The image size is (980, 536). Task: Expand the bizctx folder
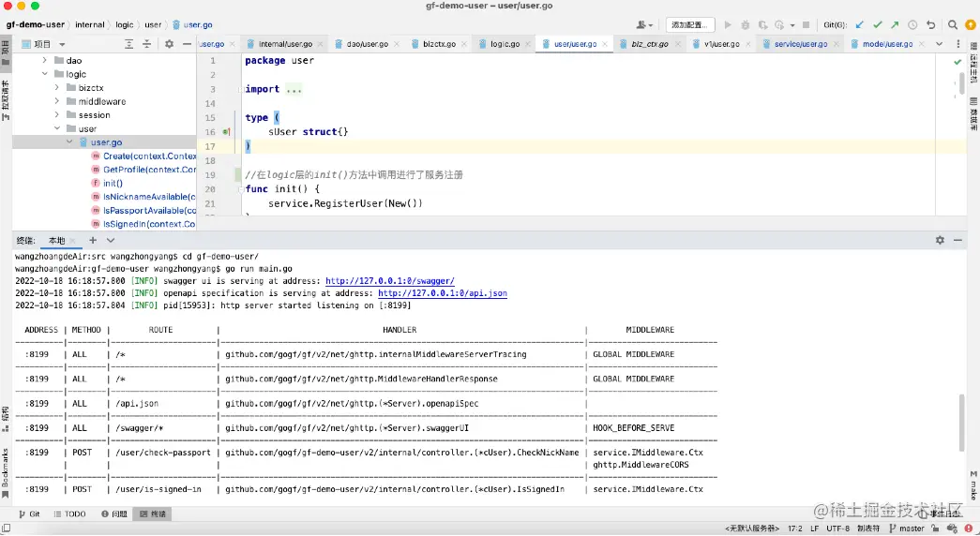57,88
